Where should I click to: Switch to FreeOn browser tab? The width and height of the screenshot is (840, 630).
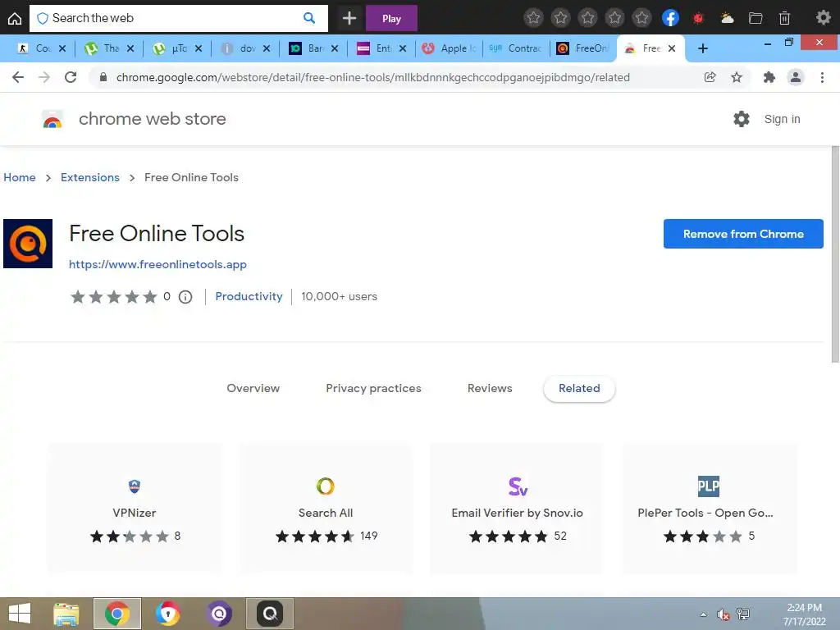(583, 48)
